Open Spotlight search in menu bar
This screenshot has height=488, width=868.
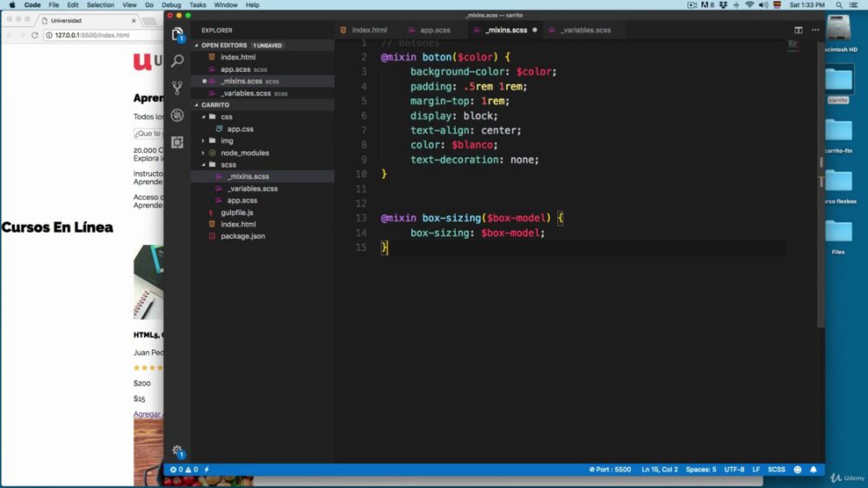(838, 5)
